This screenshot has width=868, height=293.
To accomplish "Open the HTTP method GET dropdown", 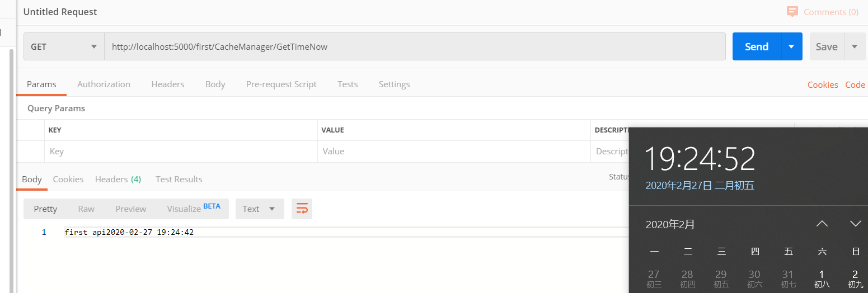I will point(64,47).
